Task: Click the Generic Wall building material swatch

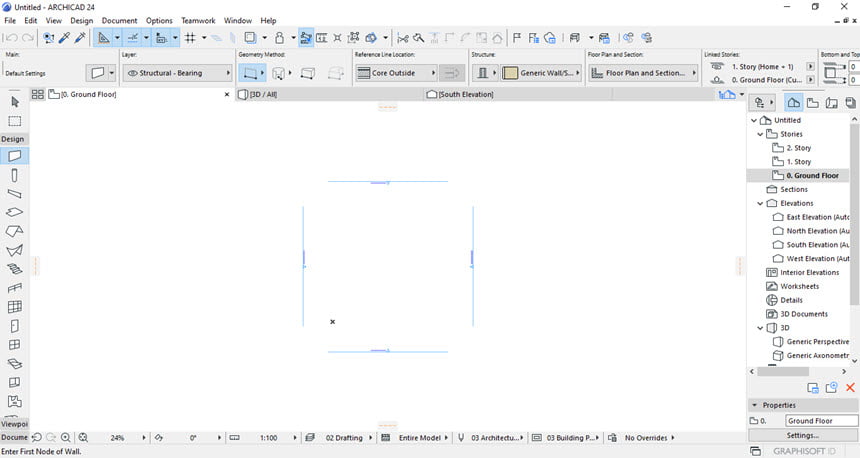Action: point(510,73)
